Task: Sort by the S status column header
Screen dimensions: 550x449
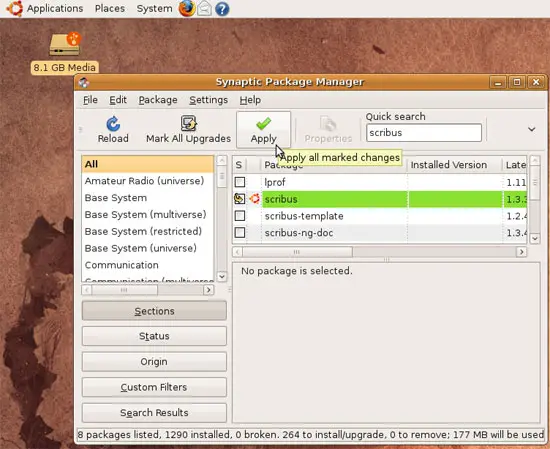Action: [240, 165]
